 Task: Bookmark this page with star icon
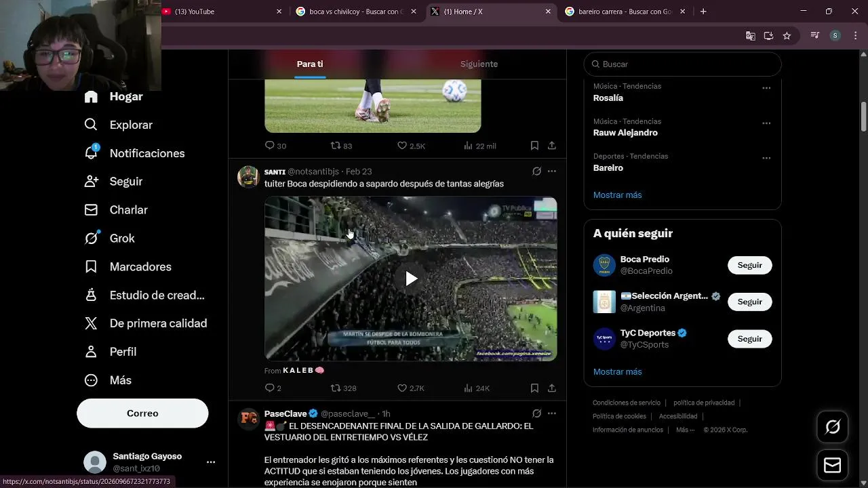pos(787,36)
